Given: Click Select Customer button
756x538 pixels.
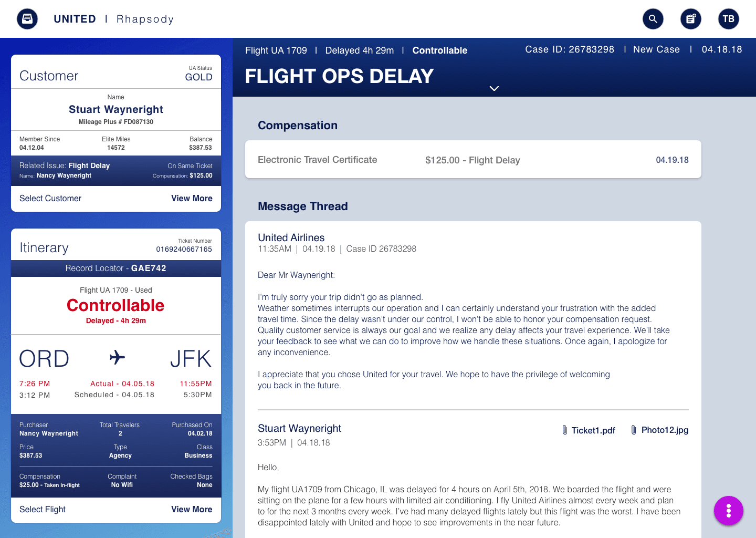Looking at the screenshot, I should pos(50,199).
